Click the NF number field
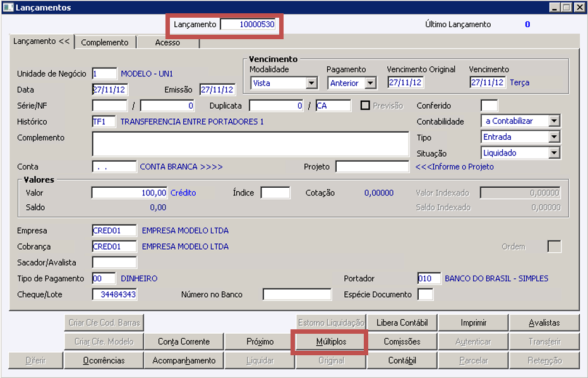 tap(167, 106)
